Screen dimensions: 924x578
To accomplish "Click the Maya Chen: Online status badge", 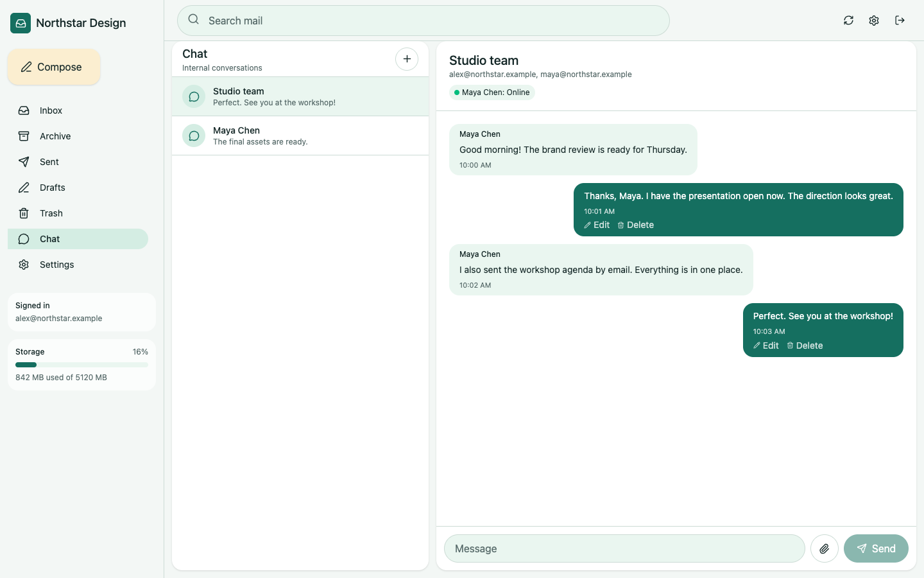I will pyautogui.click(x=492, y=92).
